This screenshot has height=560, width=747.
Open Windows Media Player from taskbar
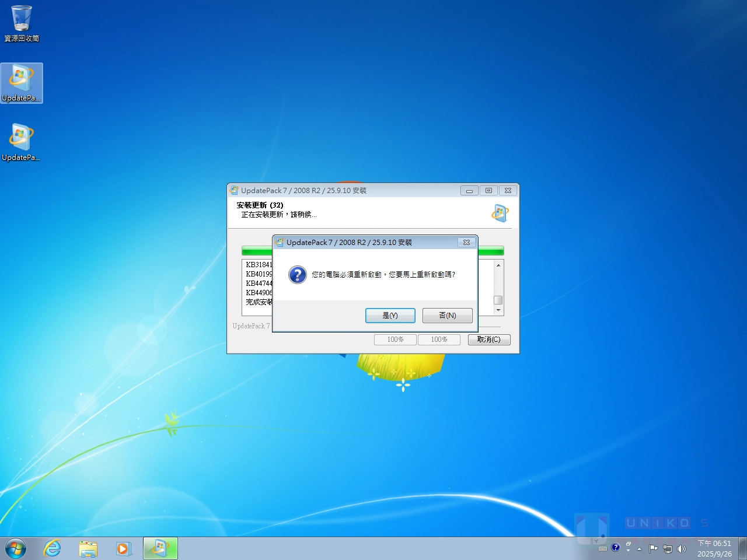[x=123, y=549]
